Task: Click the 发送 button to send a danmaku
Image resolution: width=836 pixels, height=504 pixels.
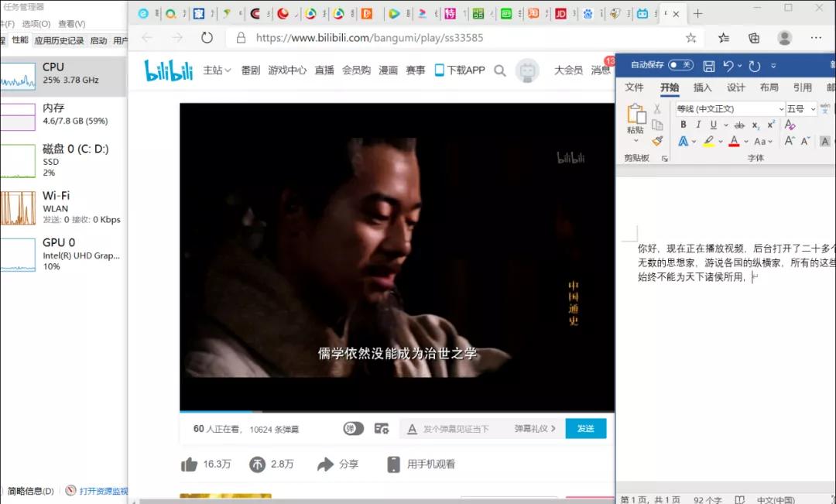Action: (x=586, y=428)
